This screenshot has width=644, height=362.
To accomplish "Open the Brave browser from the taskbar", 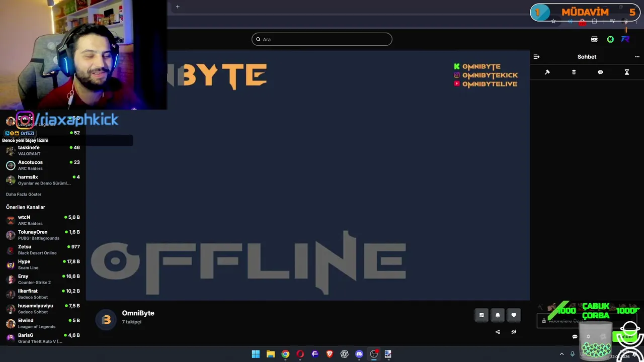I will (x=330, y=354).
